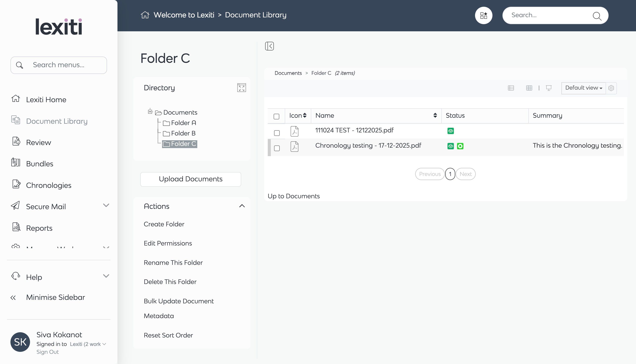Expand the Directory panel to fullscreen
This screenshot has height=364, width=636.
[x=241, y=88]
